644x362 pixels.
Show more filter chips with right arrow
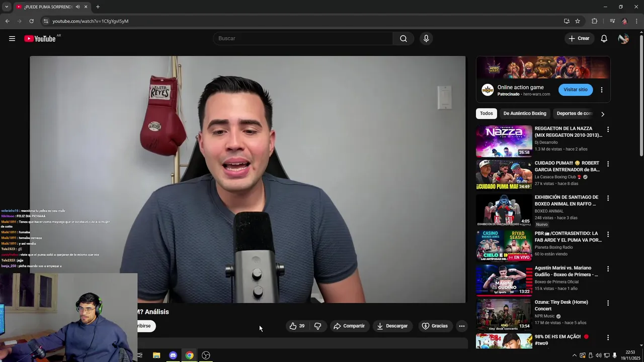[x=602, y=114]
